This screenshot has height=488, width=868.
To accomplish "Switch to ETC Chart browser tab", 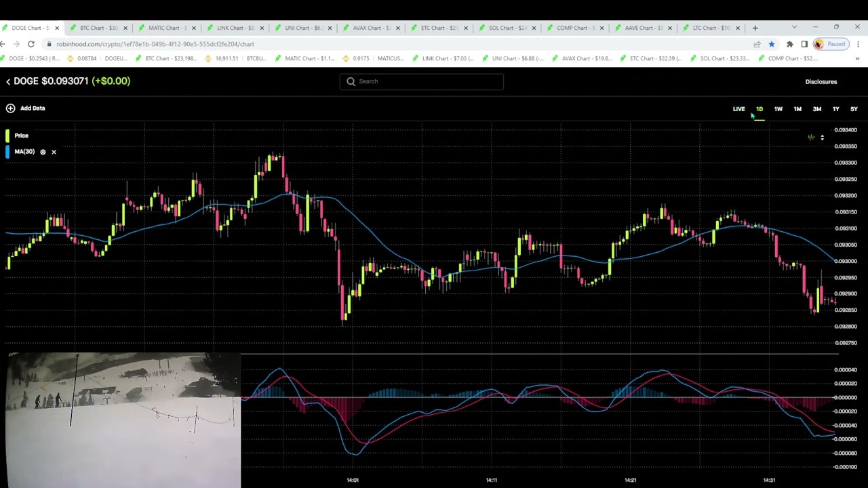I will click(x=439, y=28).
